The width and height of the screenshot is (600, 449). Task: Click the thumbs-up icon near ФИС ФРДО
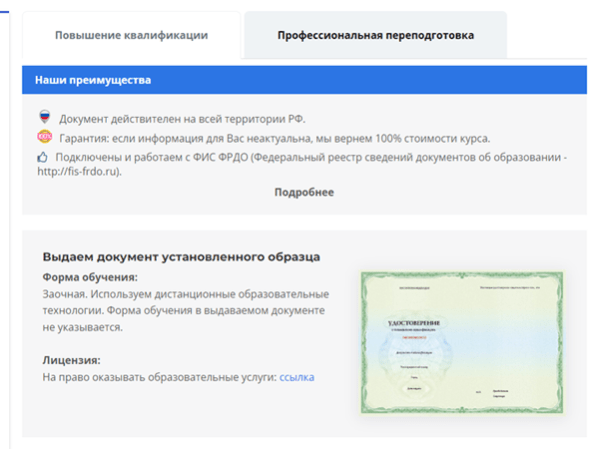click(x=43, y=157)
